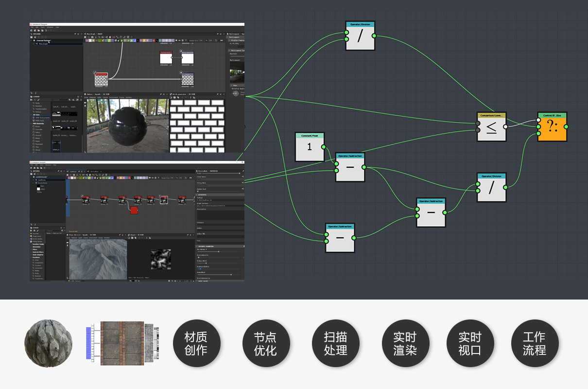588x389 pixels.
Task: Expand Material Filters category in bottom window library
Action: click(x=31, y=252)
